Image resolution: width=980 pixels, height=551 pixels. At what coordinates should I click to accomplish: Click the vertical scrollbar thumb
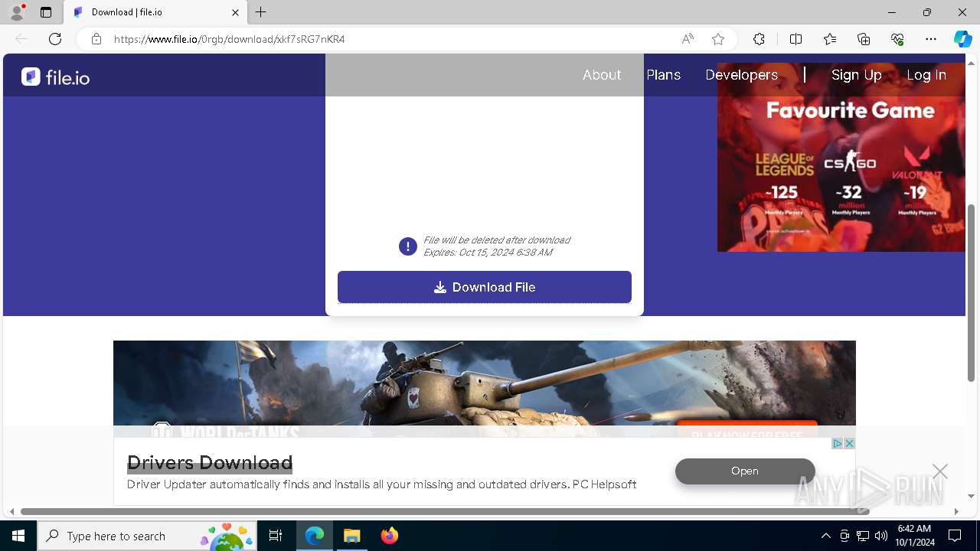(972, 292)
